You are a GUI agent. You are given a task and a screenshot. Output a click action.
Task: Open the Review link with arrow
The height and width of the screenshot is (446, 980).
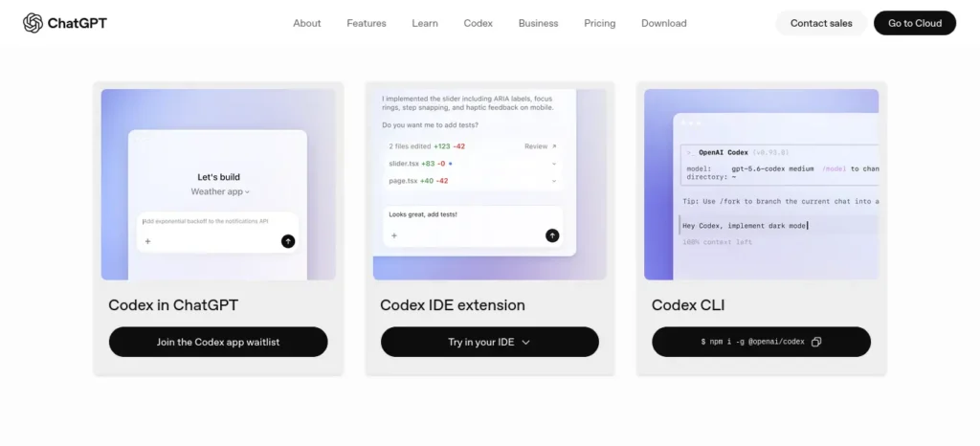[540, 146]
